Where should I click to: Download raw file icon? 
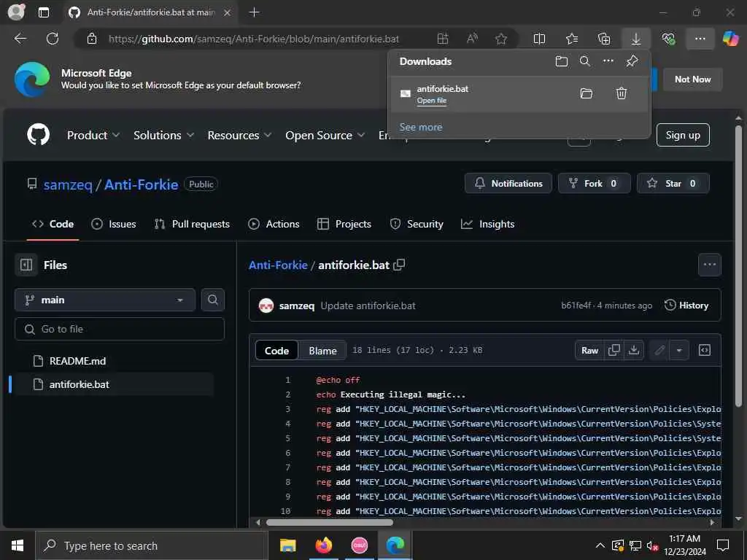pos(634,351)
